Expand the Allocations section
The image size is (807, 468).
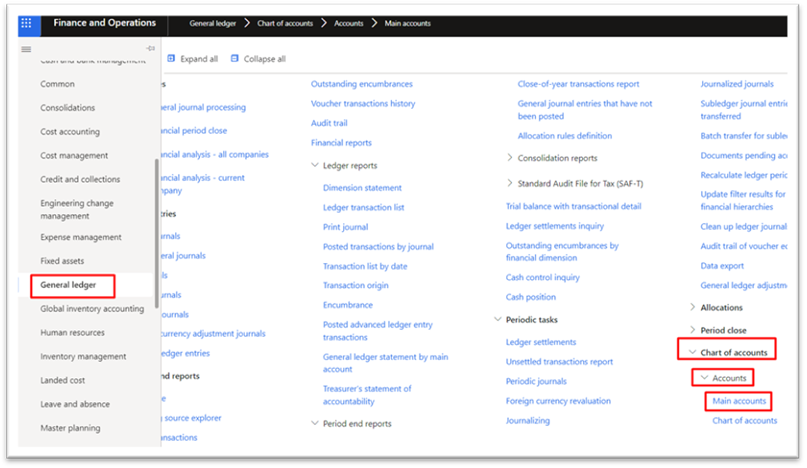(x=692, y=307)
